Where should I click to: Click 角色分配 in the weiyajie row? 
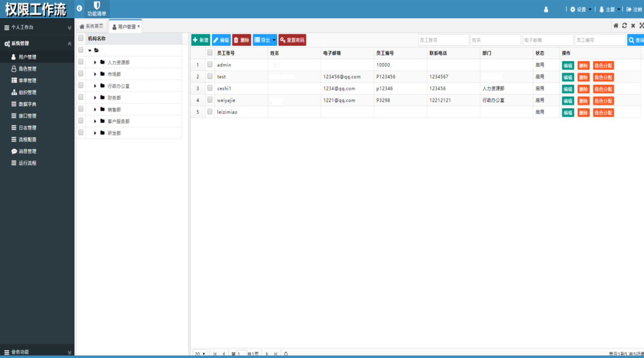603,101
